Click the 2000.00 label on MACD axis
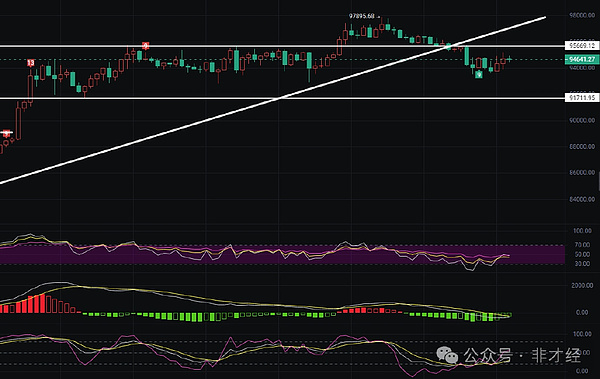 [582, 286]
